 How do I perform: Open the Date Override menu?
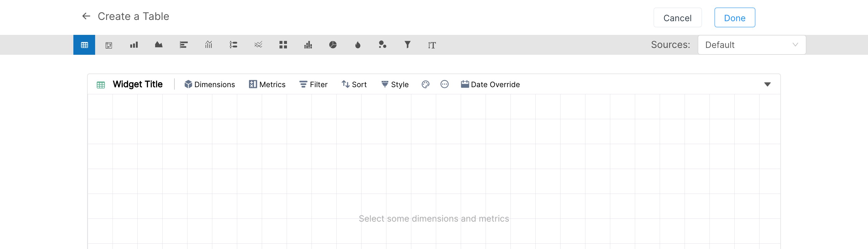click(490, 84)
